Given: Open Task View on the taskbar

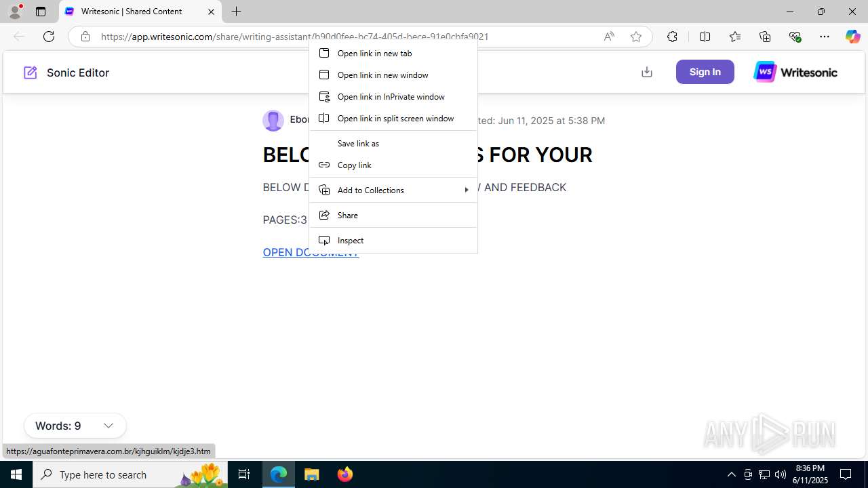Looking at the screenshot, I should 244,474.
